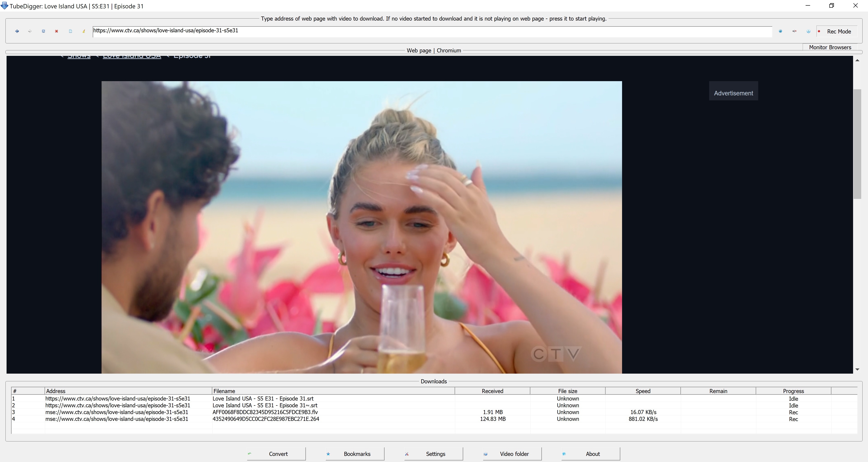868x462 pixels.
Task: Select download 'Love Island USA - S5 E31 - Episode 31~.srt'
Action: point(265,405)
